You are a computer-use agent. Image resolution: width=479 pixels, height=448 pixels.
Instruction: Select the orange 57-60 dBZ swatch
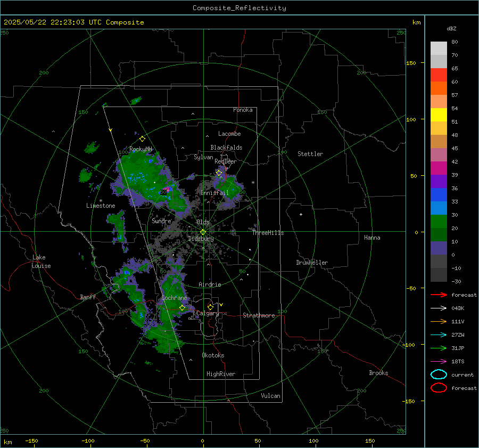[x=439, y=88]
